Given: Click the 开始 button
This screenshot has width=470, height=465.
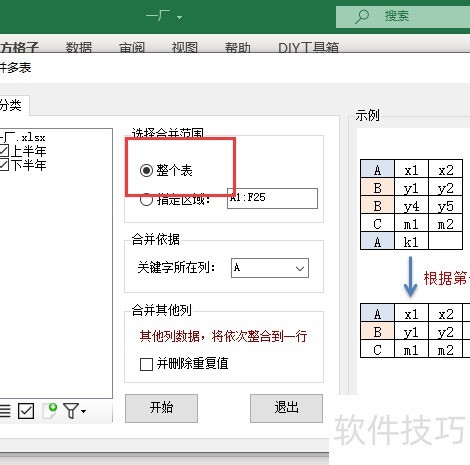Looking at the screenshot, I should click(161, 408).
